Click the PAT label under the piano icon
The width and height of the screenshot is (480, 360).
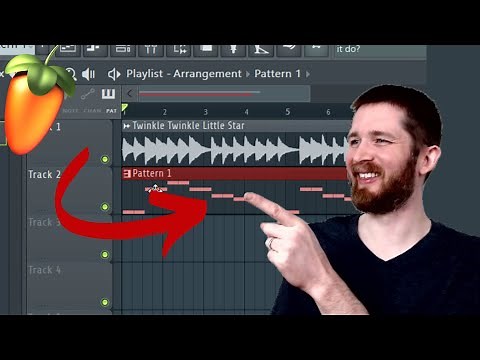[x=111, y=111]
